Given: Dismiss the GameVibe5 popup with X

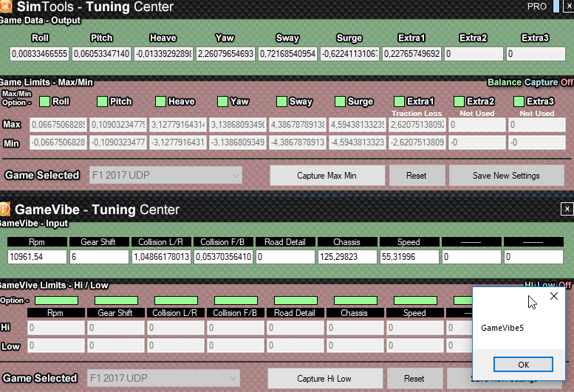Looking at the screenshot, I should tap(554, 296).
